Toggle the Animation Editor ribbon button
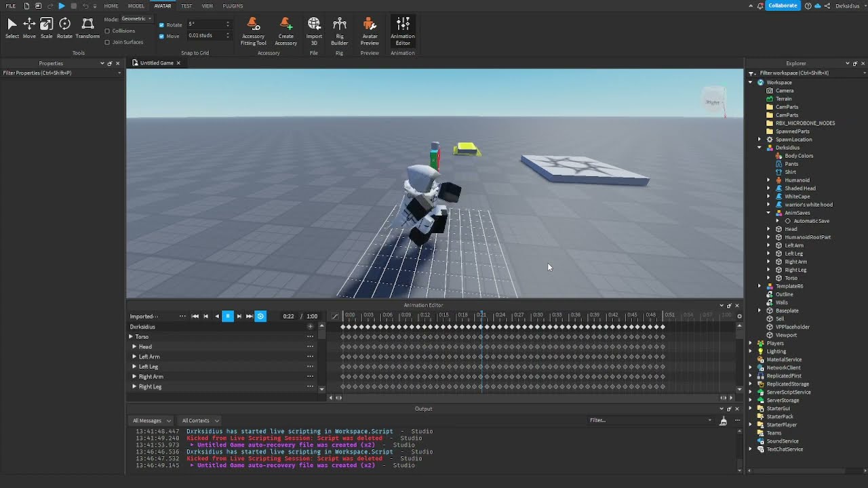868x488 pixels. click(403, 31)
